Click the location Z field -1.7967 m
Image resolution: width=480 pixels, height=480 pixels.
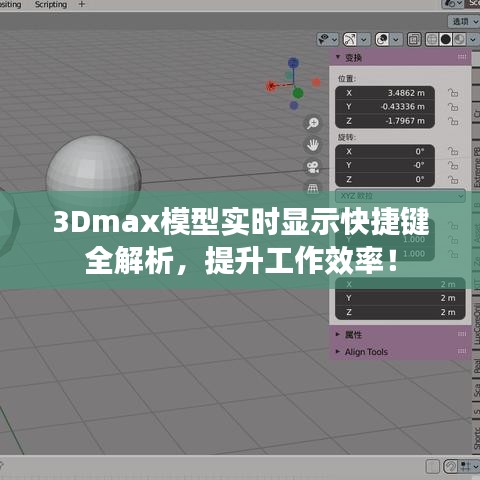385,121
